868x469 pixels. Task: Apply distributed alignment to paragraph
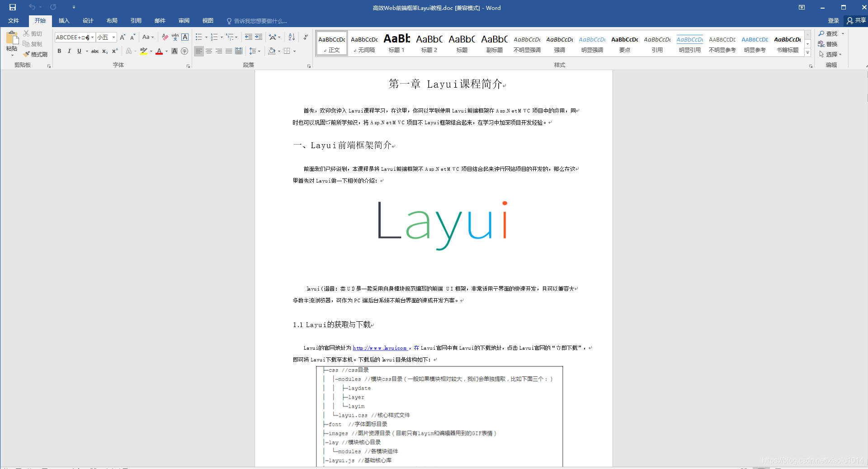[239, 51]
